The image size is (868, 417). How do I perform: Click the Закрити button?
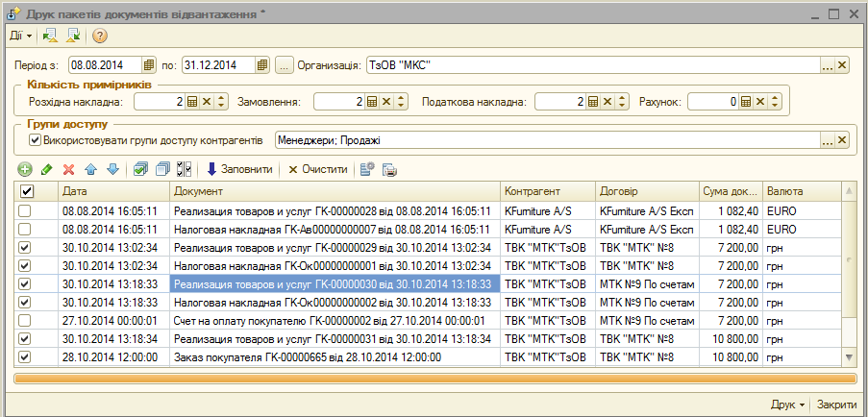point(836,405)
